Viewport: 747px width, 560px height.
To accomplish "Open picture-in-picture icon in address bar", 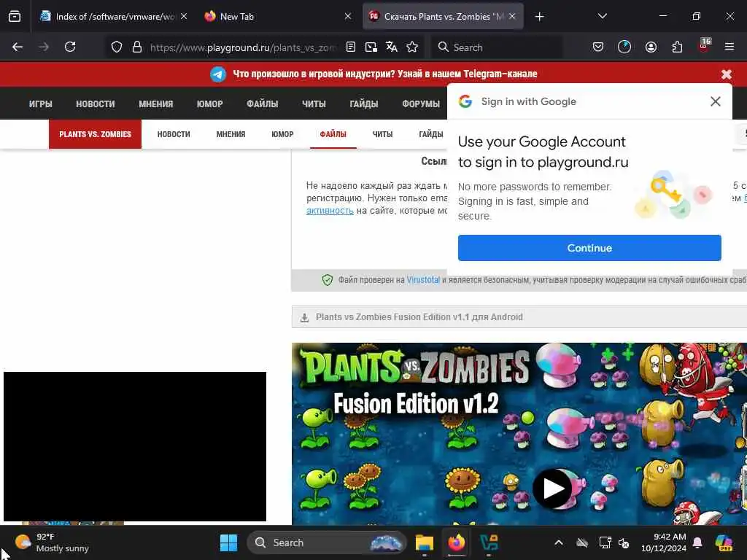I will [x=371, y=47].
